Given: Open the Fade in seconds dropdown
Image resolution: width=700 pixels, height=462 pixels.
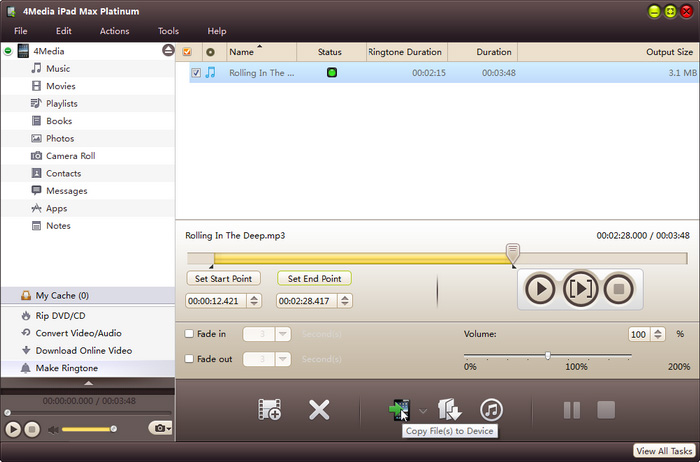Looking at the screenshot, I should 283,334.
